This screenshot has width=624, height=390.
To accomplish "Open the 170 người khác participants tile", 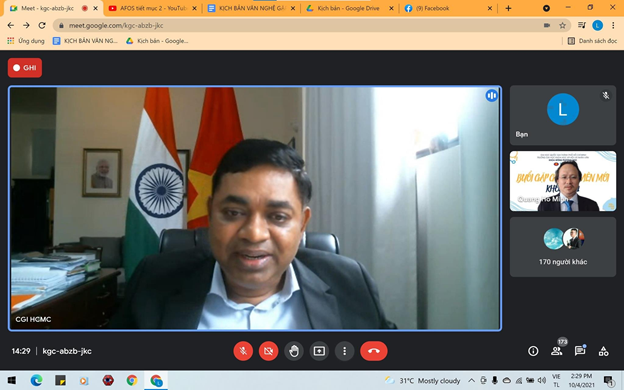I will 563,247.
